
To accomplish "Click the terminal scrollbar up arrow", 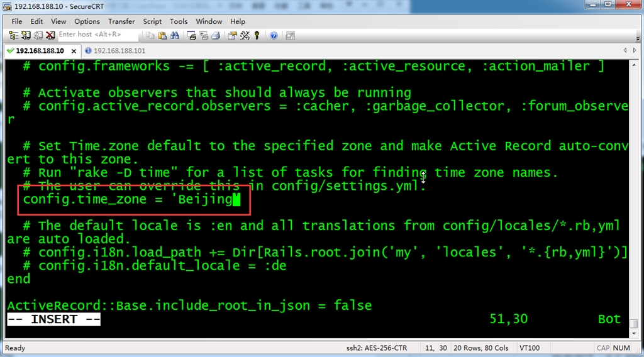I will (x=634, y=65).
